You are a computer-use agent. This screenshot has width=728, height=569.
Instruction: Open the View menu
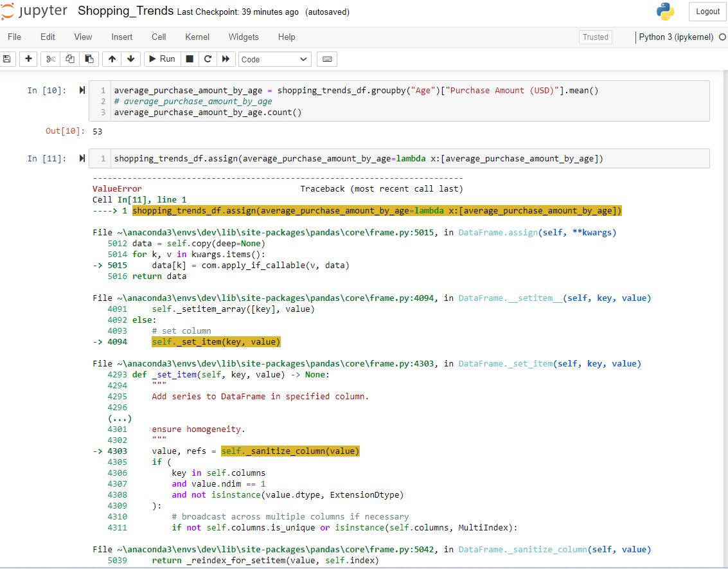tap(83, 37)
